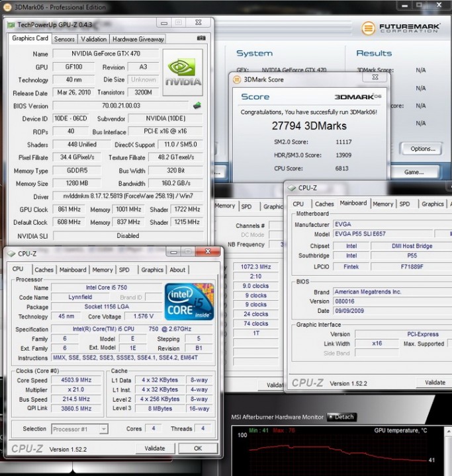Screen dimensions: 452x476
Task: Click the NVIDIA logo in GPU-Z
Action: (183, 73)
